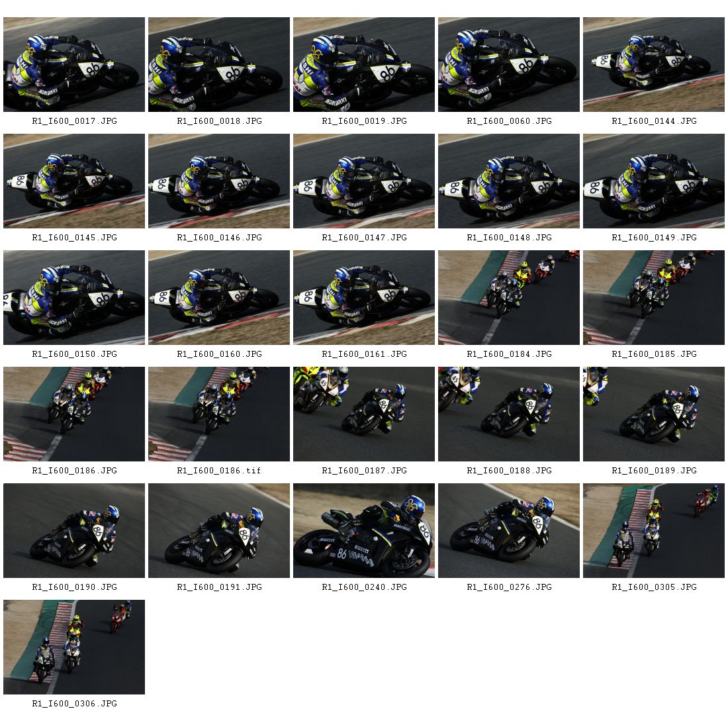Viewport: 728px width, 715px height.
Task: Select thumbnail R1_I600_0145.JPG
Action: (x=74, y=181)
